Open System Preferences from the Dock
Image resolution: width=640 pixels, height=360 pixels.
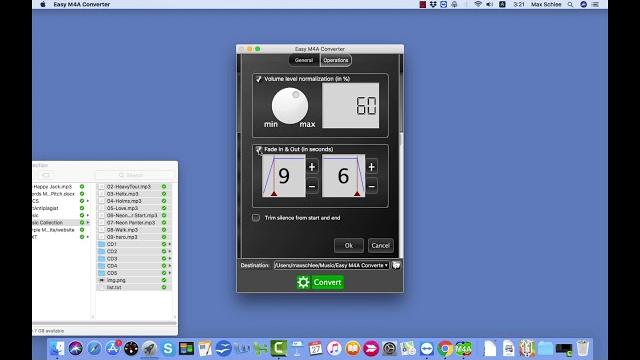[389, 349]
